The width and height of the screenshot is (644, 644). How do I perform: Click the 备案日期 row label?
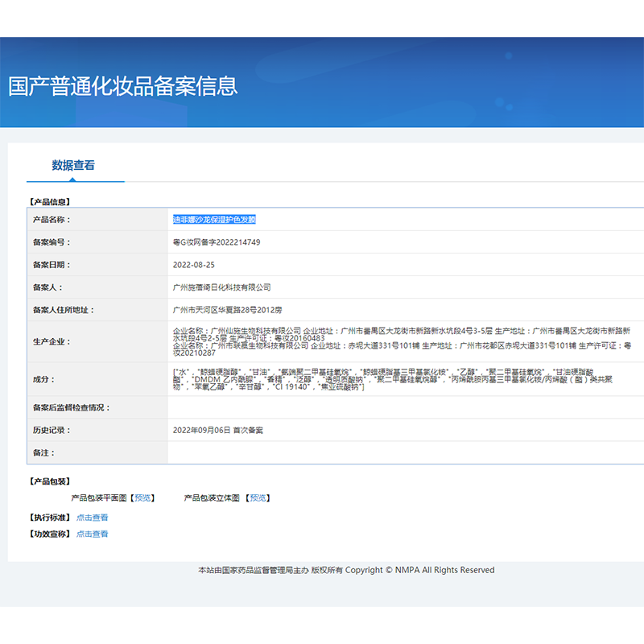pos(52,265)
